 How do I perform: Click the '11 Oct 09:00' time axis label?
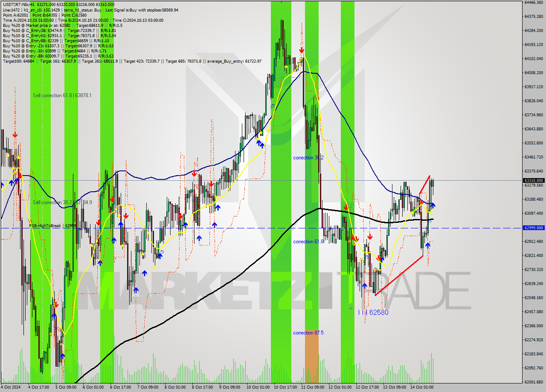coord(313,387)
